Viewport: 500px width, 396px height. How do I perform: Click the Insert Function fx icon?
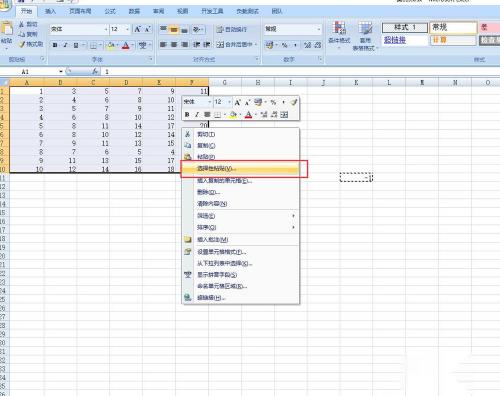click(x=95, y=71)
